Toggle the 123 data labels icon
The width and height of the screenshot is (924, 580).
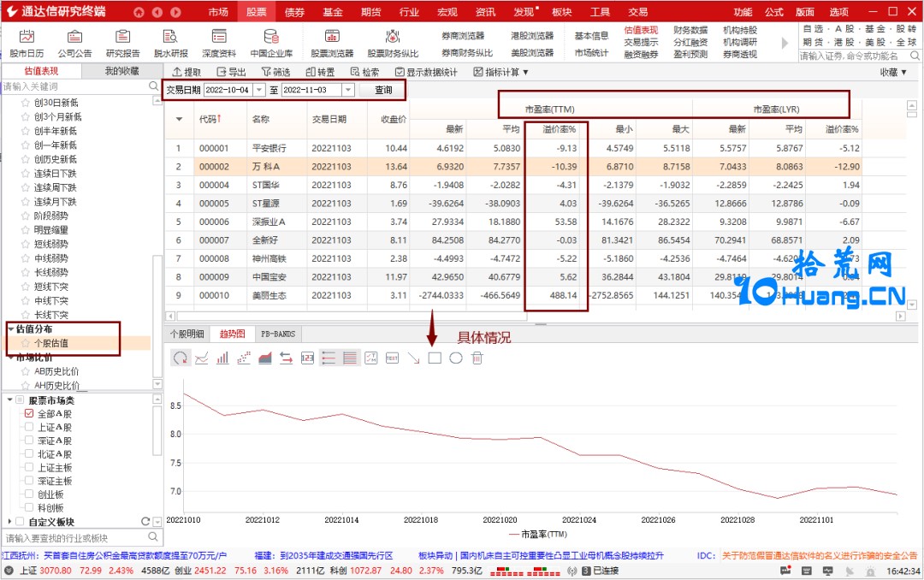[x=308, y=358]
